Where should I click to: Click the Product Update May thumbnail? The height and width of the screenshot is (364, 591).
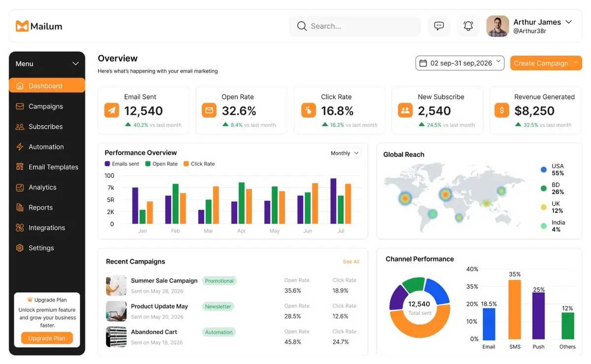(x=116, y=311)
